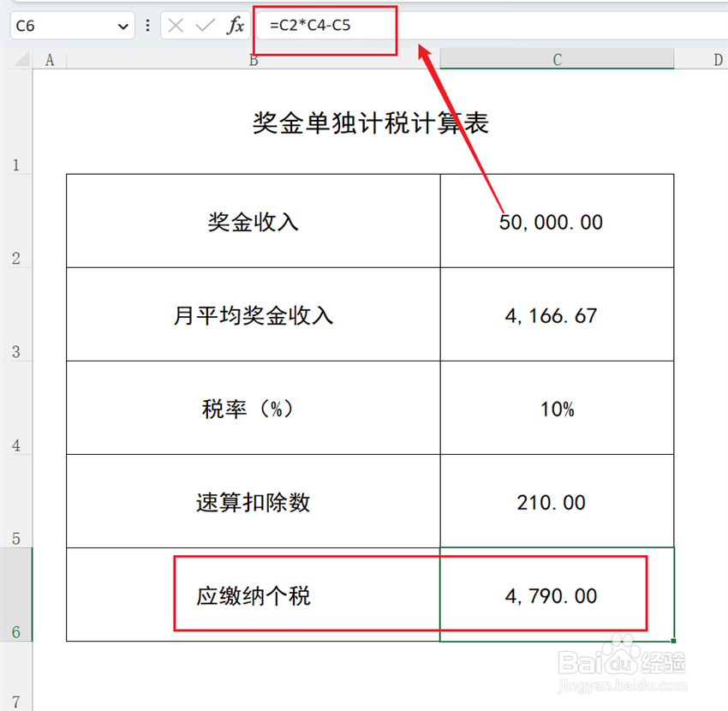This screenshot has height=711, width=728.
Task: Click the vertical three-dot options icon
Action: pos(148,25)
